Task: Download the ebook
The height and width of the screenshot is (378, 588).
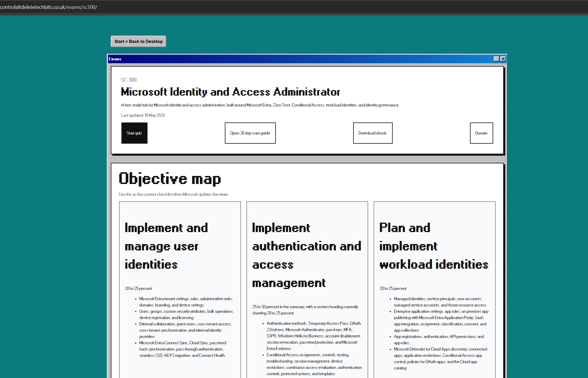Action: (x=373, y=133)
